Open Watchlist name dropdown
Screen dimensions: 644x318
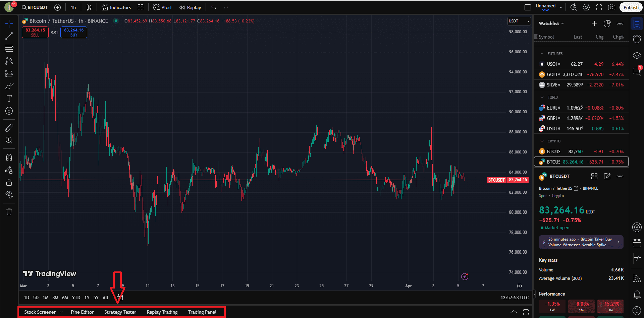click(x=551, y=23)
